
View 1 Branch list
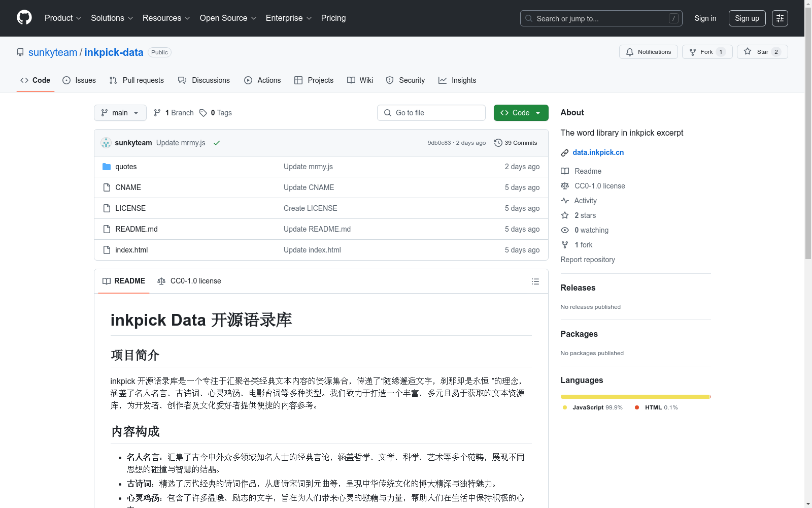[x=174, y=113]
